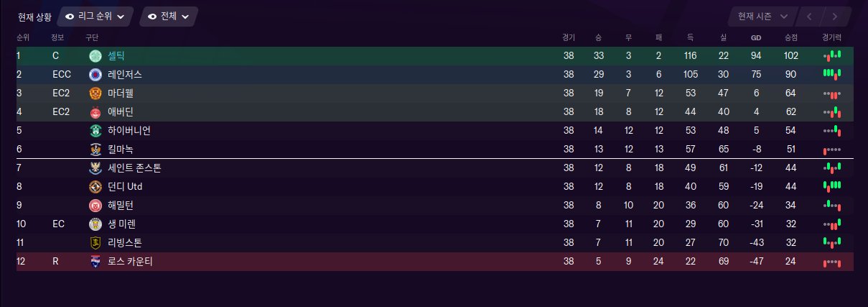Click the eye icon beside 리그 순위

coord(70,16)
